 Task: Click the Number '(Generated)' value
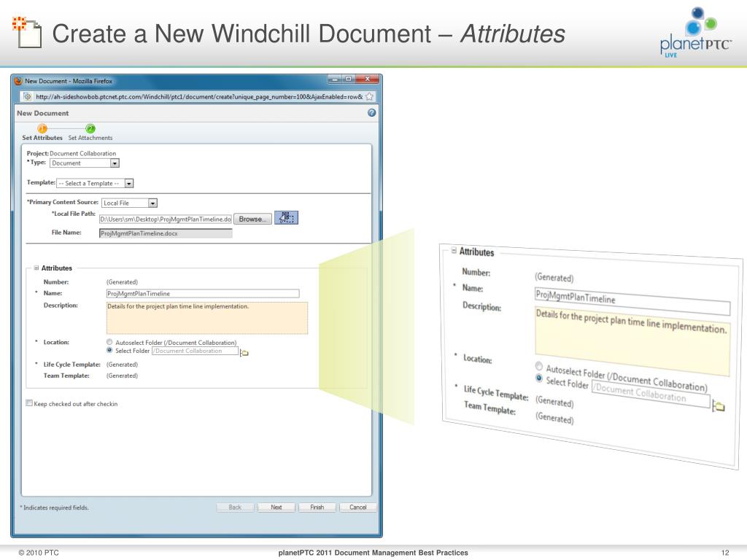122,282
